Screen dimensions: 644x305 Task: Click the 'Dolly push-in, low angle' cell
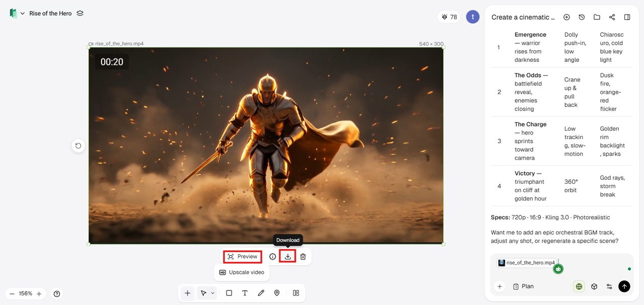(576, 47)
